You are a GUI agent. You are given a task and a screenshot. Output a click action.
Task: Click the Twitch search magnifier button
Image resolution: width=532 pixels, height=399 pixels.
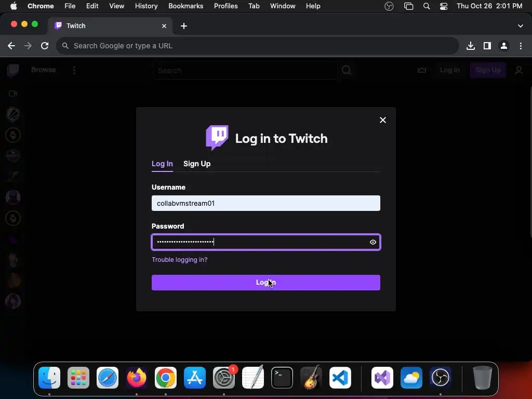click(347, 70)
